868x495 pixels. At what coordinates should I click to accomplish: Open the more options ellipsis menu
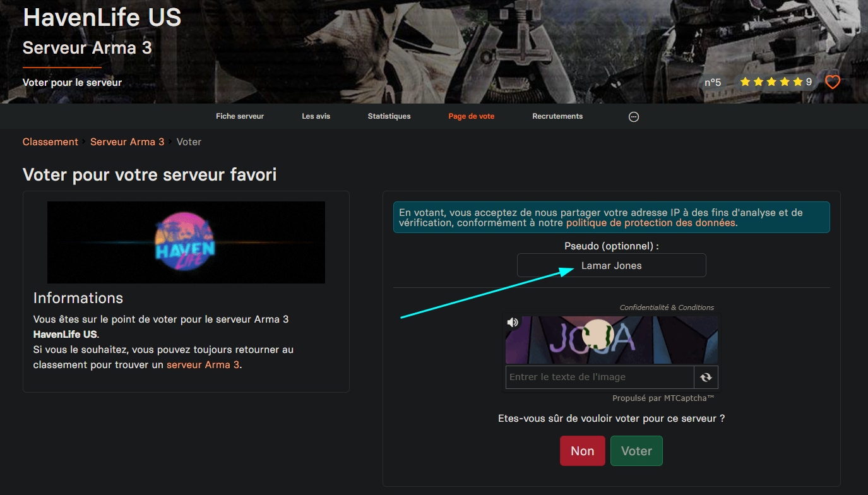tap(634, 117)
